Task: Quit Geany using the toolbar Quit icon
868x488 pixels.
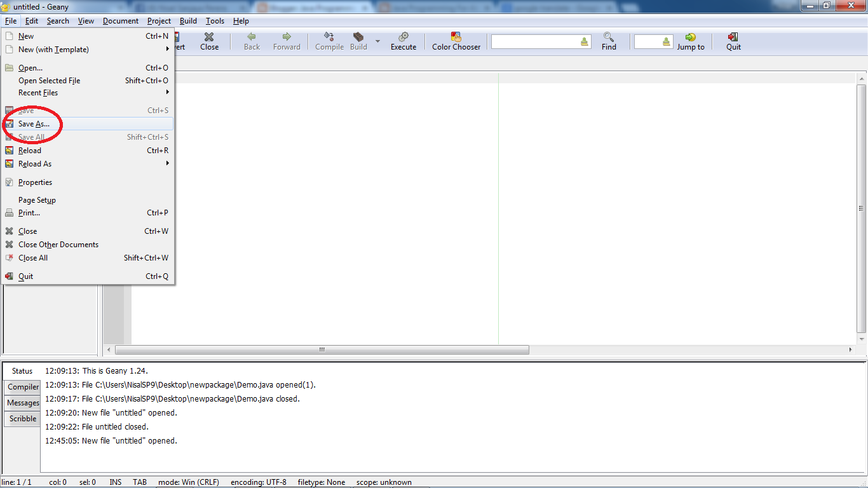Action: (x=733, y=41)
